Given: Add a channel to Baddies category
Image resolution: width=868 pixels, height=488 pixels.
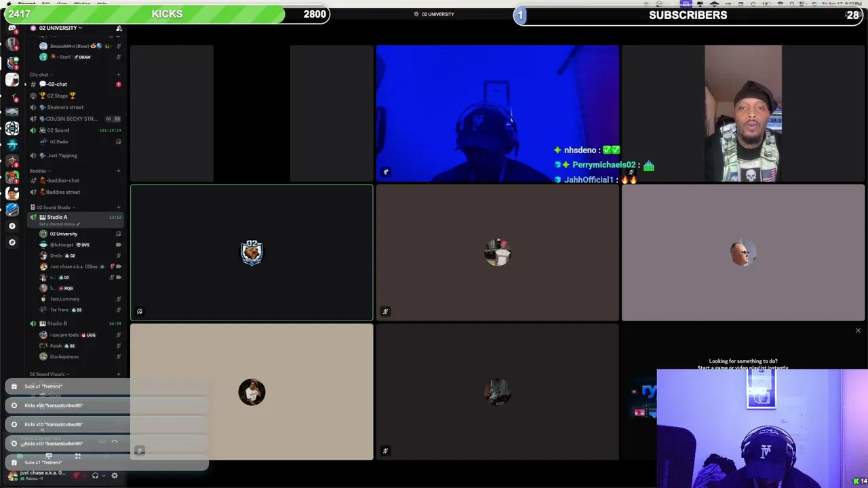Looking at the screenshot, I should tap(119, 171).
